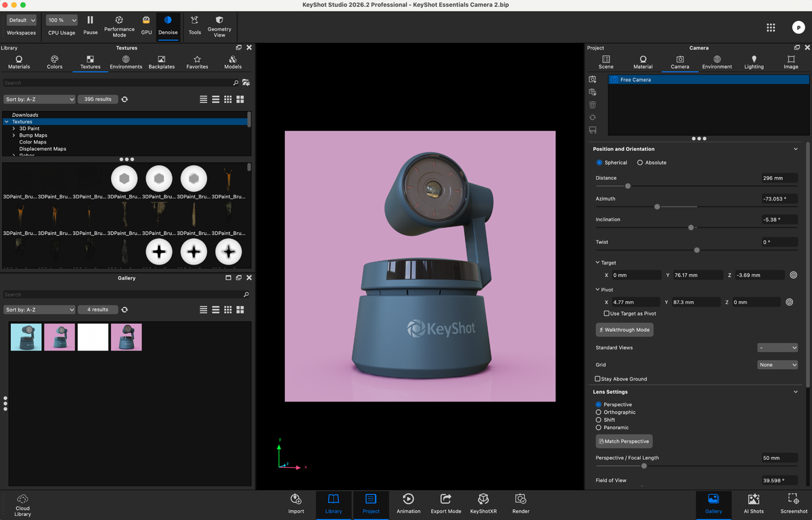Select Shift lens type
This screenshot has height=520, width=812.
(x=598, y=420)
